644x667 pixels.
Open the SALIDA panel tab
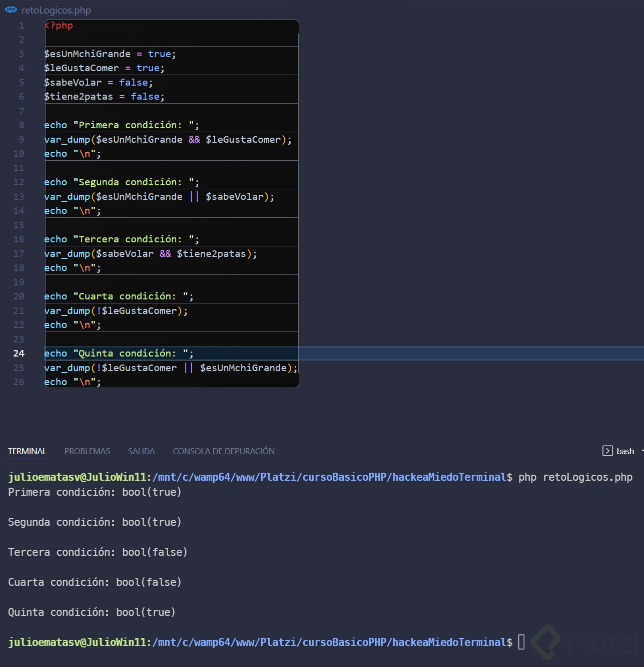click(x=142, y=451)
